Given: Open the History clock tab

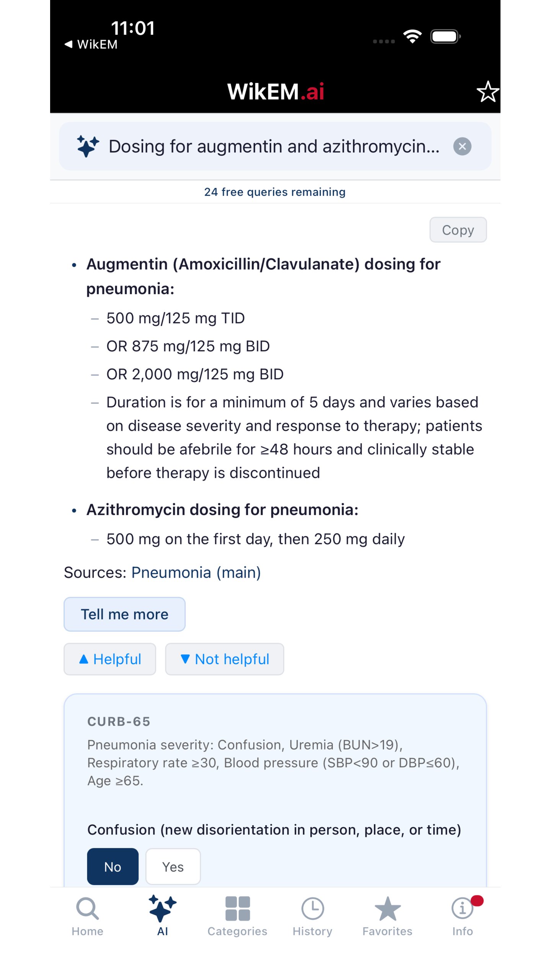Looking at the screenshot, I should point(312,915).
